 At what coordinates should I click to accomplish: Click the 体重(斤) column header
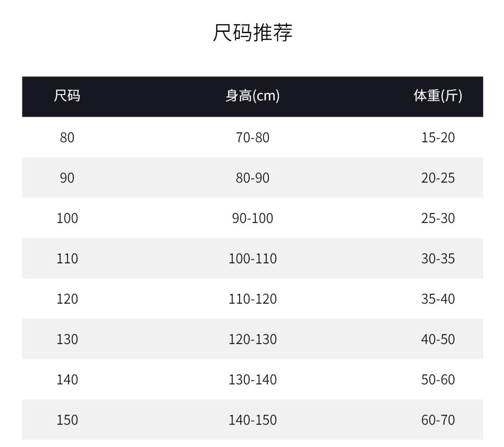[x=438, y=96]
